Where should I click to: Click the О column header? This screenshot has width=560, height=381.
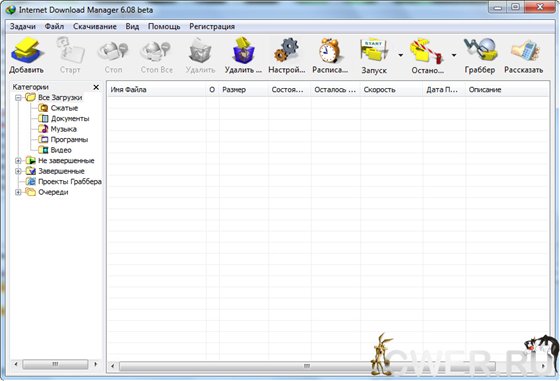(212, 90)
